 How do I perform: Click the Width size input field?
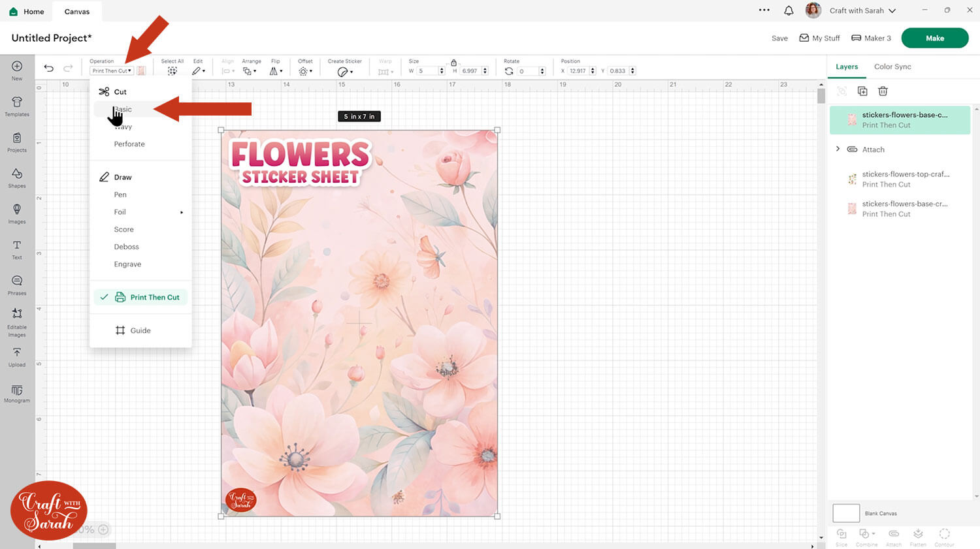427,71
